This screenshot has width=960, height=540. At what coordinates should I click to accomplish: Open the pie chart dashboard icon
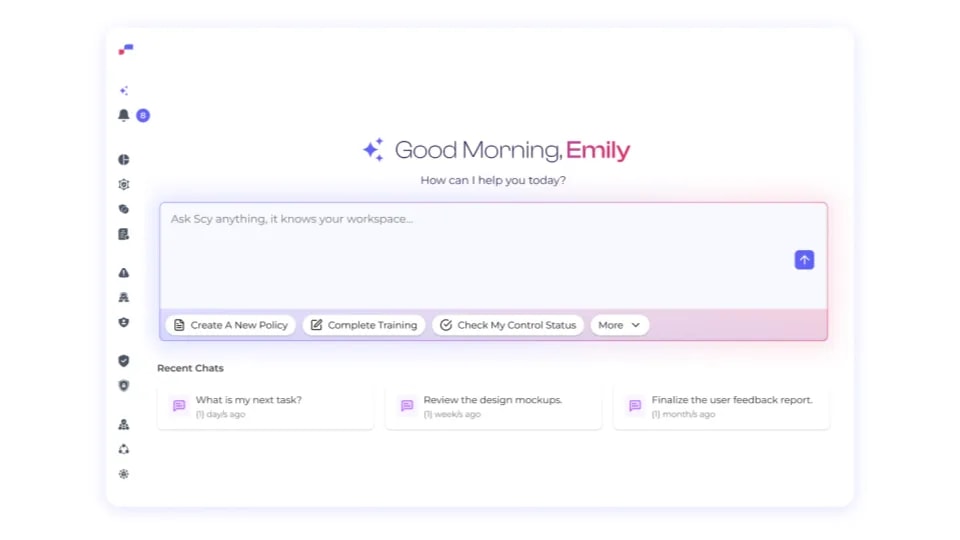point(124,160)
